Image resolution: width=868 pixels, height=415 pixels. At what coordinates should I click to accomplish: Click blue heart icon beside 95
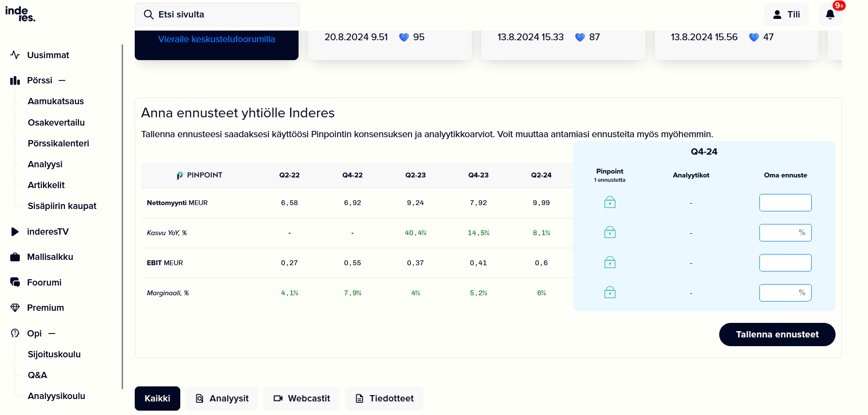pyautogui.click(x=404, y=37)
